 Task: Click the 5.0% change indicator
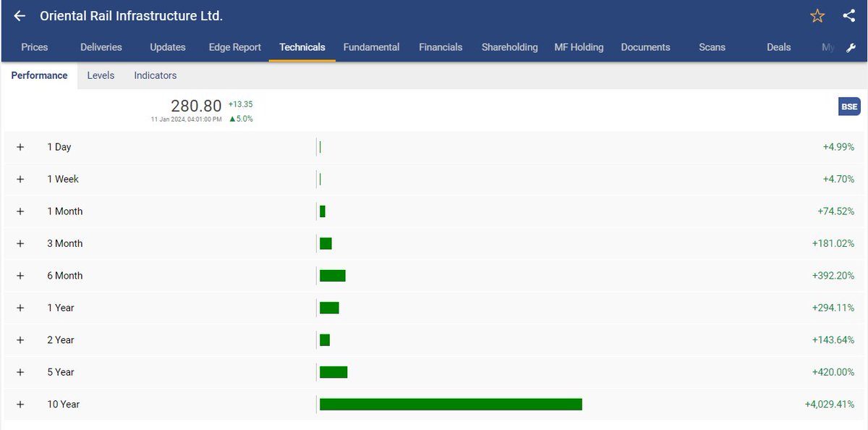click(x=241, y=119)
